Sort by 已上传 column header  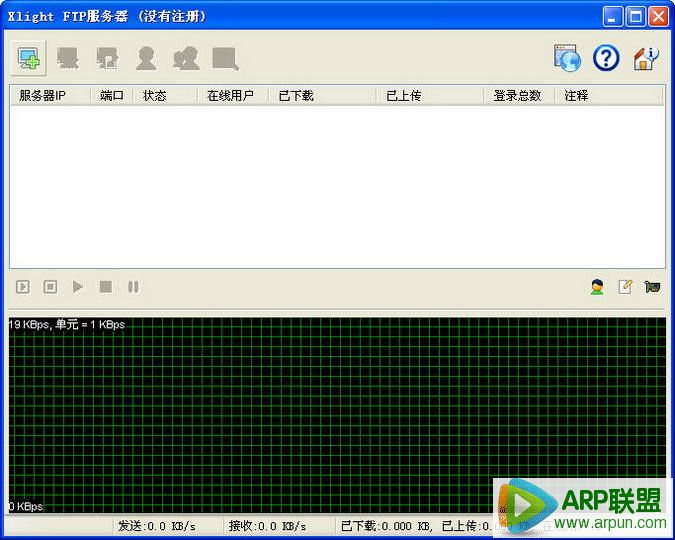tap(430, 95)
